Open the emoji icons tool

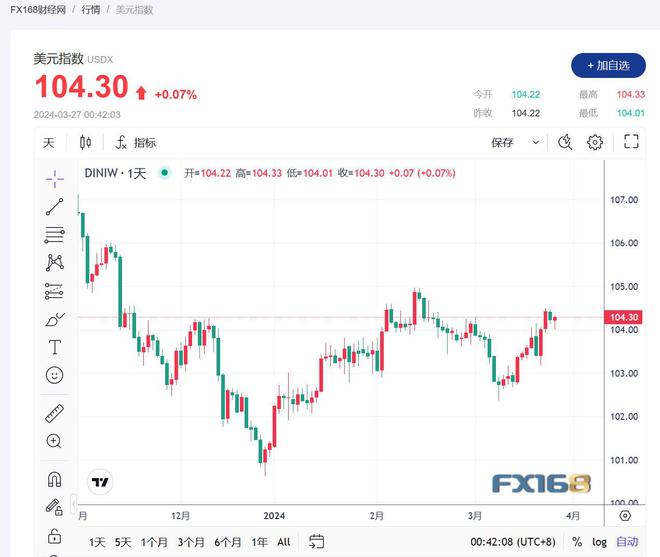tap(54, 375)
